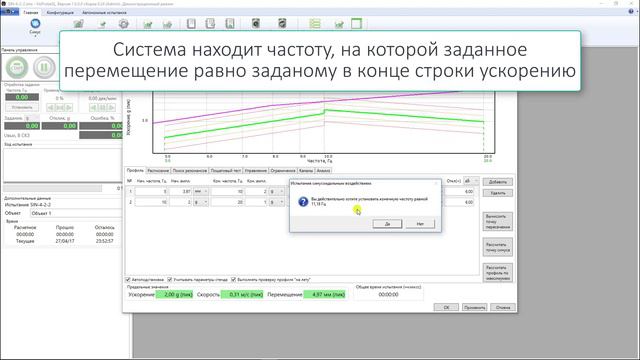Open the dB tolerance units dropdown
The image size is (640, 360).
pyautogui.click(x=471, y=181)
